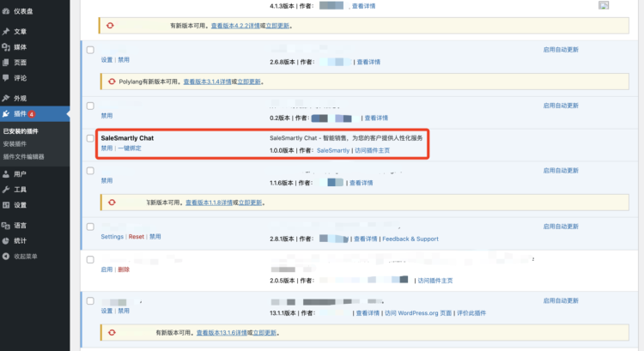
Task: Click 一键绑定 under SaleSmartly Chat
Action: [130, 148]
